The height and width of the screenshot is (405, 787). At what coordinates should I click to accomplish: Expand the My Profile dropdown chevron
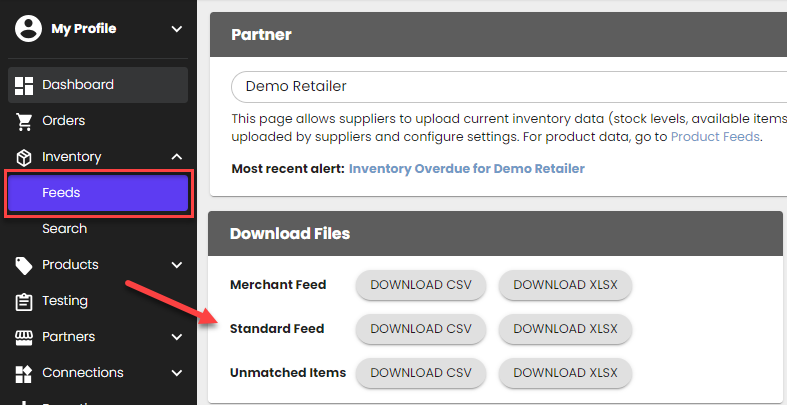click(x=177, y=29)
